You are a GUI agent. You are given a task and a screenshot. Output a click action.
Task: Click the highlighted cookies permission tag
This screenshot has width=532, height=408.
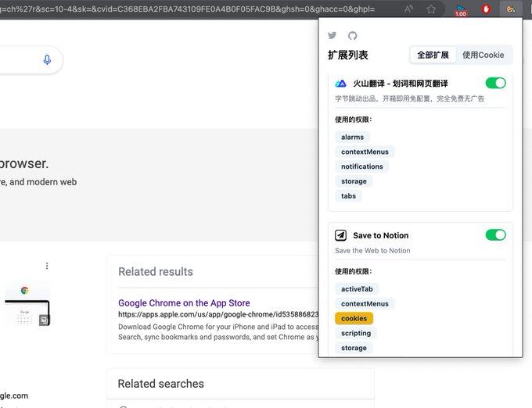coord(354,319)
